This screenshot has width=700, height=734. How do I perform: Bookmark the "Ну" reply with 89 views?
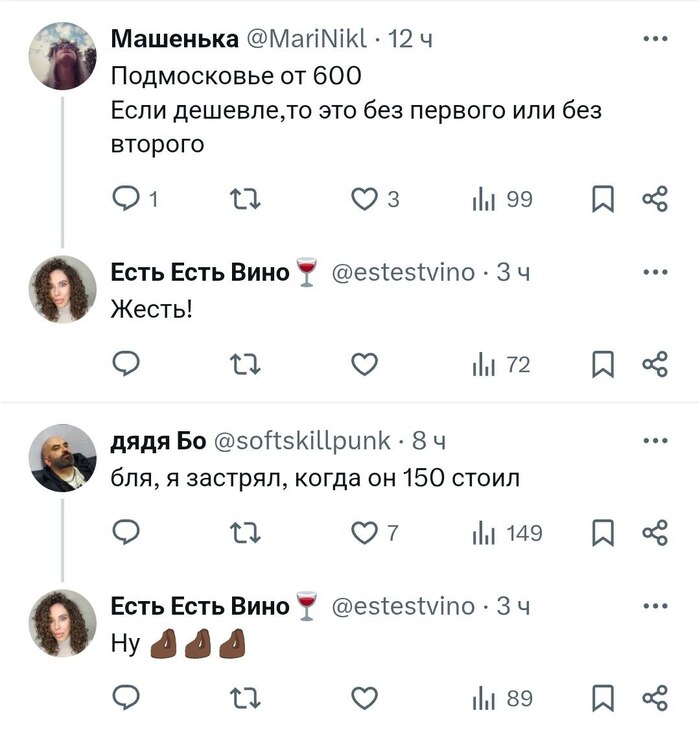[x=603, y=698]
